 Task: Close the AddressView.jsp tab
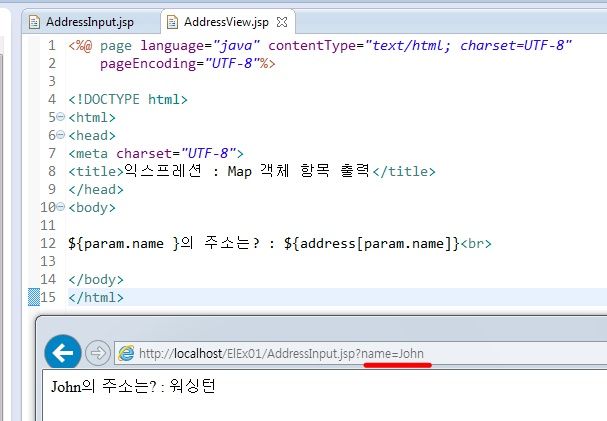click(282, 22)
